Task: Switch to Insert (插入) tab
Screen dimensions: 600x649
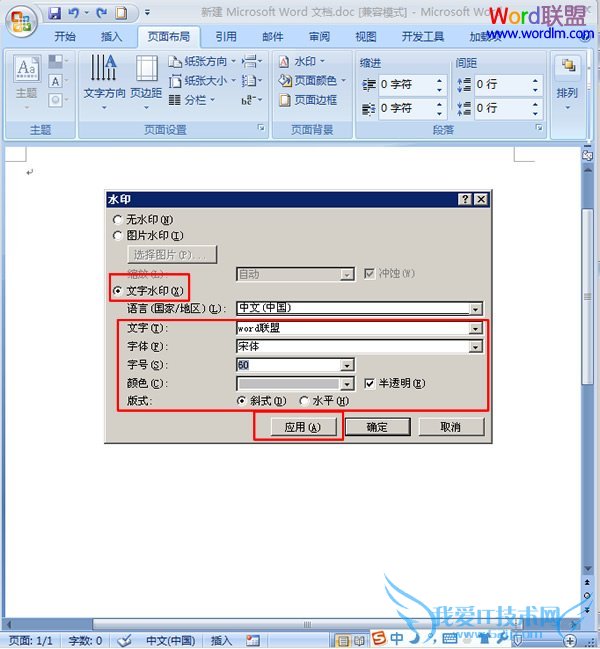Action: 112,37
